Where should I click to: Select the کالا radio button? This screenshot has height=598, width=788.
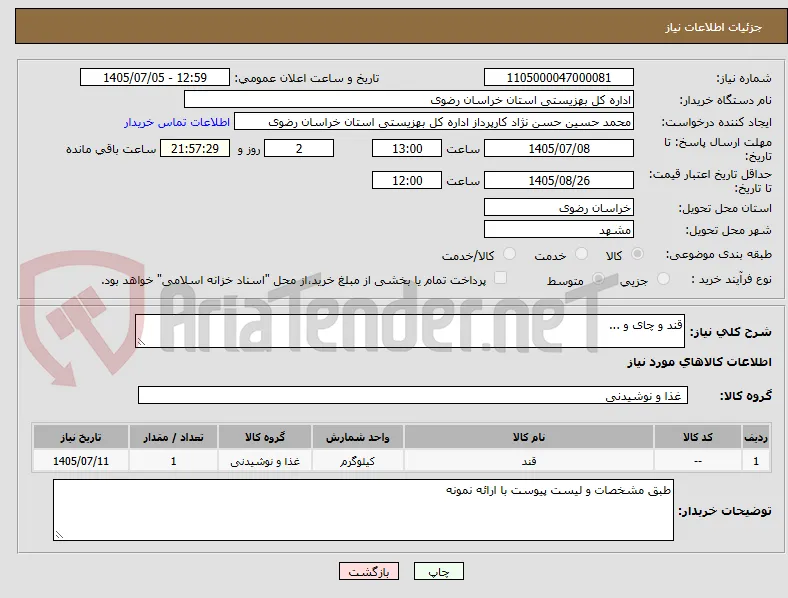637,254
